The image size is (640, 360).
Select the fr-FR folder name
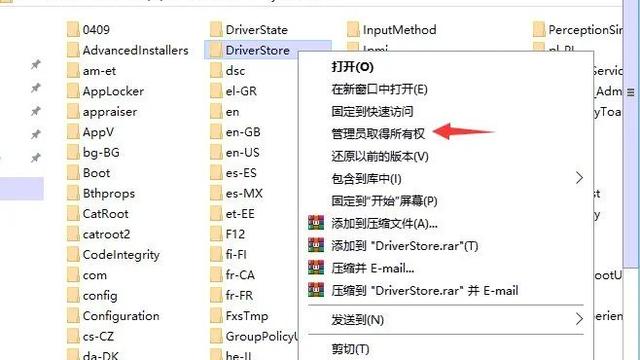239,295
